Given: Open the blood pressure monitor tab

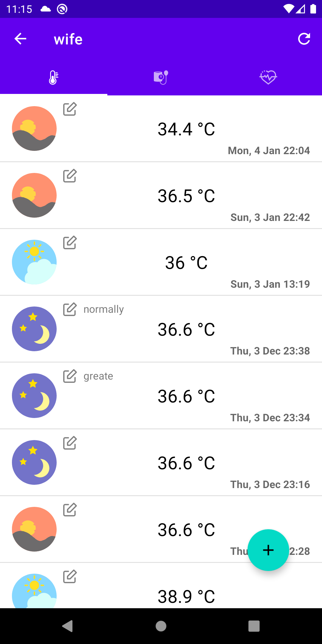Looking at the screenshot, I should click(x=161, y=78).
